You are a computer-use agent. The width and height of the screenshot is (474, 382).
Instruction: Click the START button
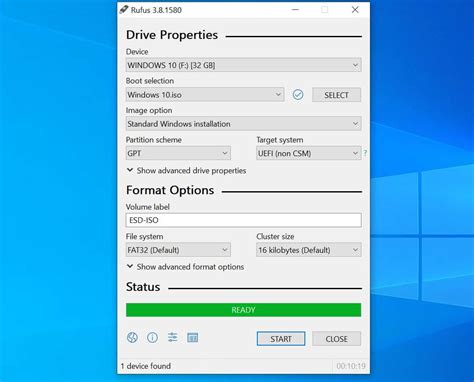click(281, 339)
